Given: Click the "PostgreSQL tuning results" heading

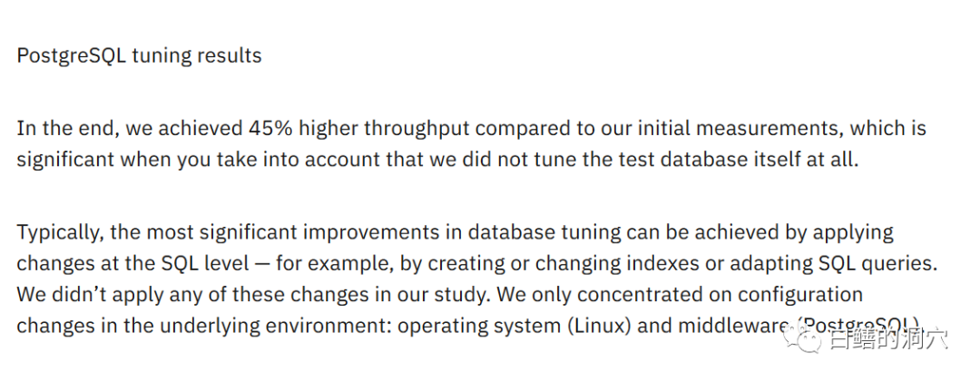Looking at the screenshot, I should 139,55.
